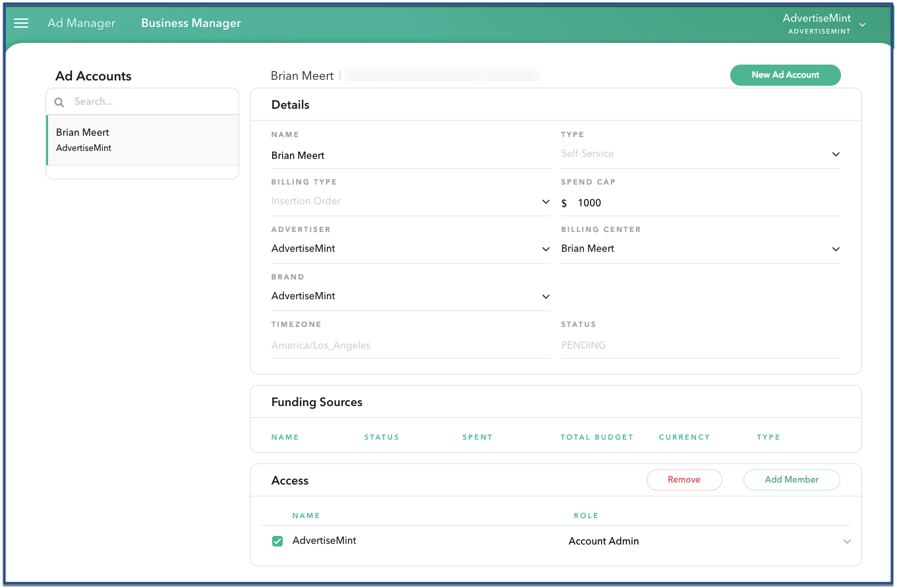Open the Type Self-Service dropdown

click(701, 154)
